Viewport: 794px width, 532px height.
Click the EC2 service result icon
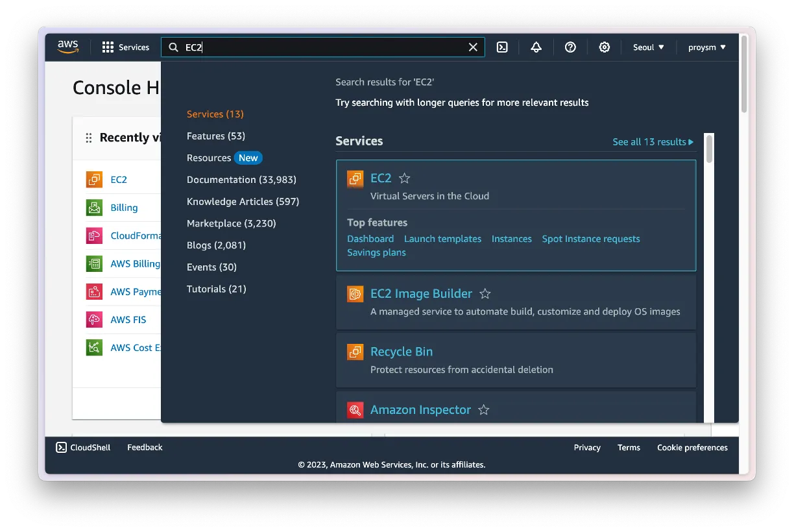355,178
